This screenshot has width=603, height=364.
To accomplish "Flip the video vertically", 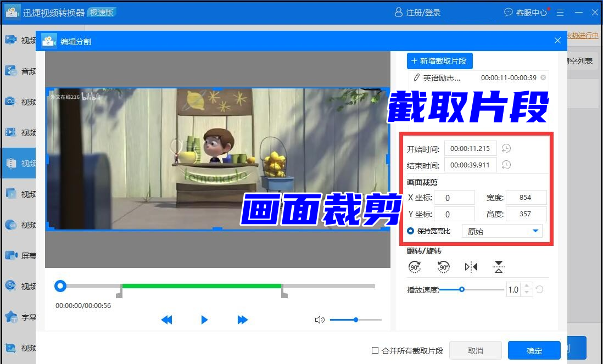I will click(x=499, y=266).
